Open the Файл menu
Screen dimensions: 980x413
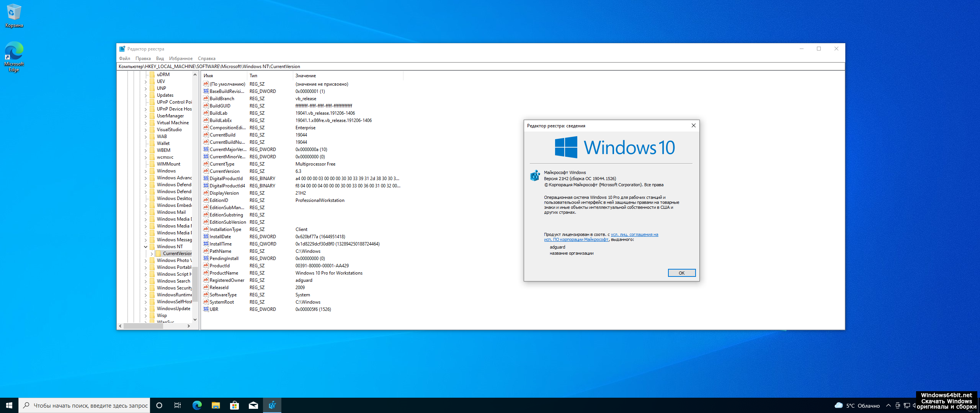coord(124,59)
